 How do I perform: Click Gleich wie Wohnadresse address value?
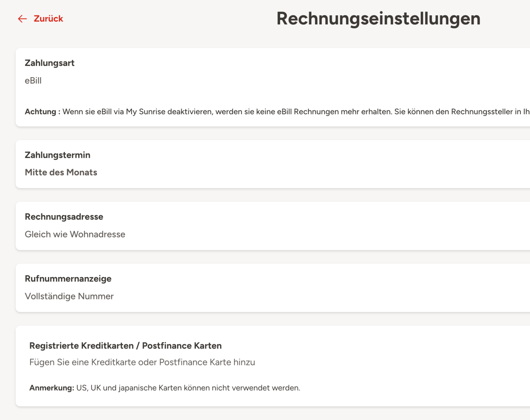point(75,234)
